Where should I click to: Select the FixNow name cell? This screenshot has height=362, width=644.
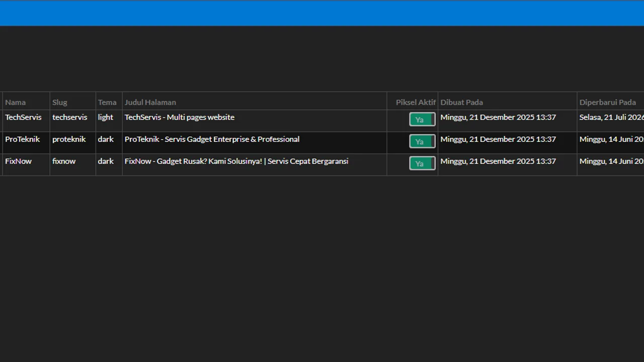click(26, 165)
